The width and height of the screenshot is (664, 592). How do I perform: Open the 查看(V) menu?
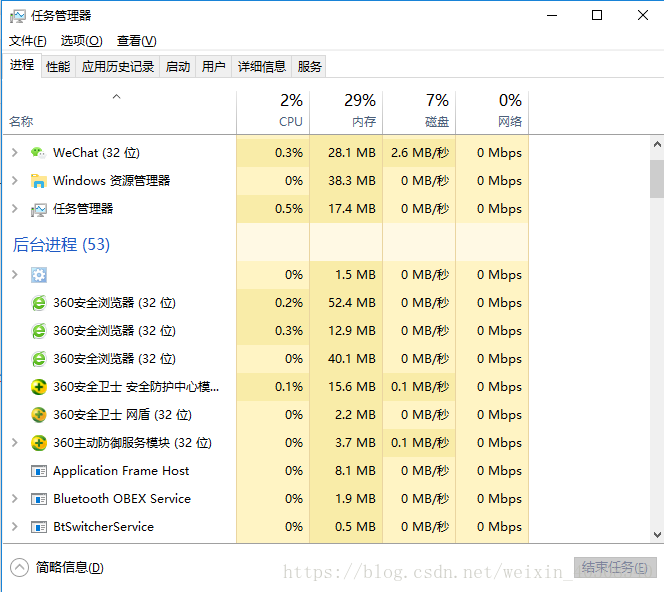point(136,41)
